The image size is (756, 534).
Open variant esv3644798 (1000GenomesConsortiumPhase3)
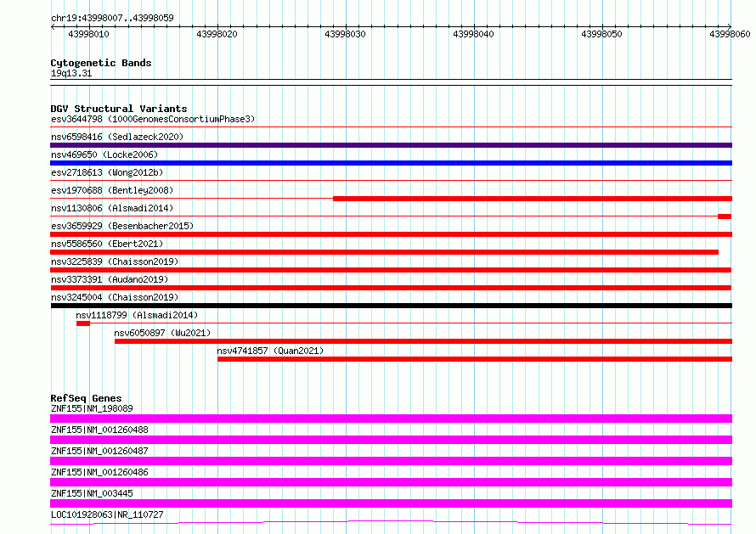pos(153,119)
